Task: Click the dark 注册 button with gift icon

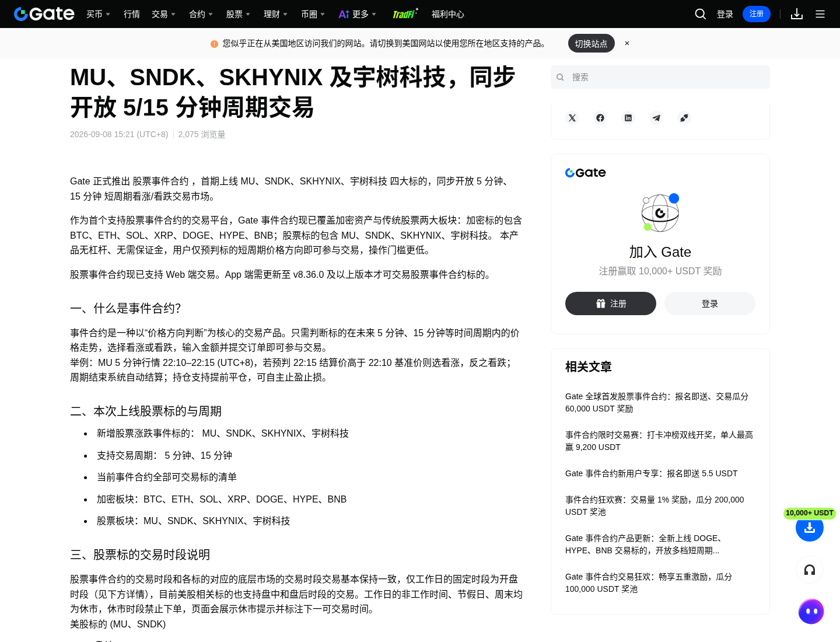Action: [611, 303]
